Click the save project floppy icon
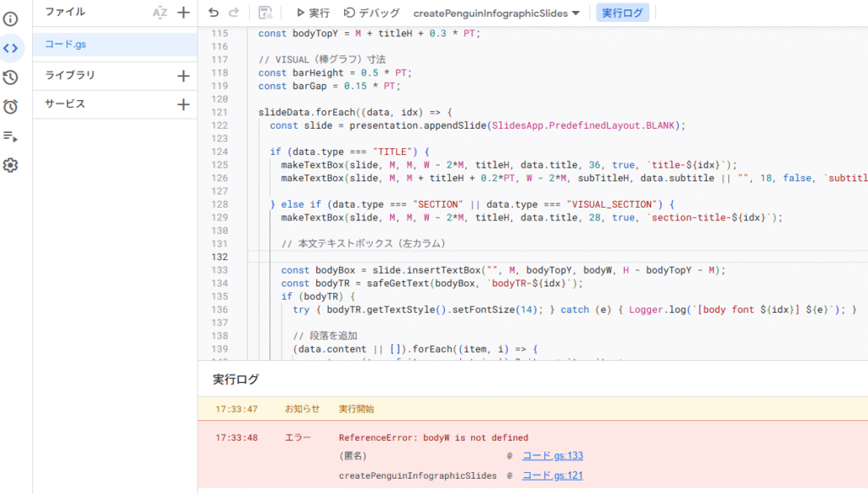868x494 pixels. click(x=265, y=13)
